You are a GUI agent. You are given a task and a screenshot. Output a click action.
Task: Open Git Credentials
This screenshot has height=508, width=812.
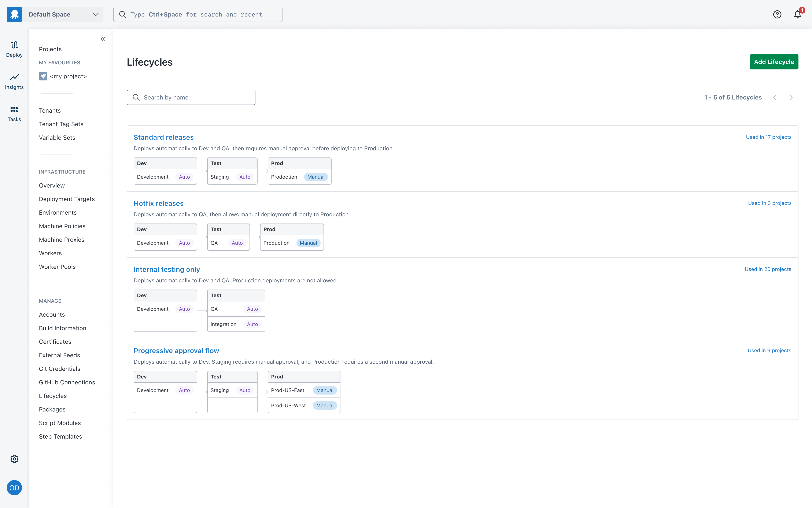[x=60, y=369]
